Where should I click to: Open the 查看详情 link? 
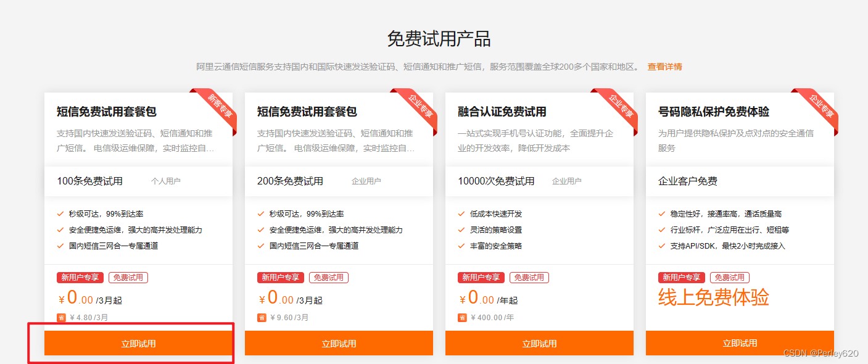pos(664,67)
